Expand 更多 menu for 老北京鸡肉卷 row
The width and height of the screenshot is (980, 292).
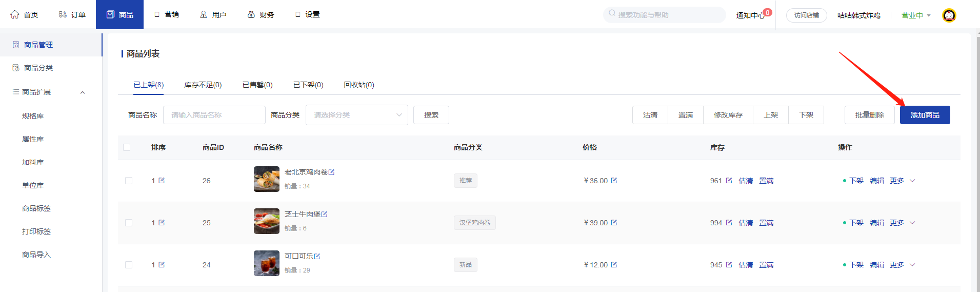903,181
